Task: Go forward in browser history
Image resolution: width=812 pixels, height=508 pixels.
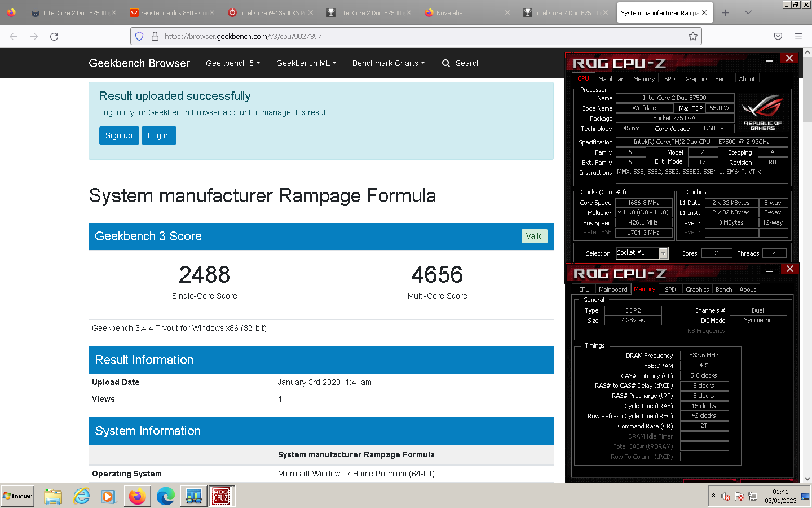Action: [34, 36]
